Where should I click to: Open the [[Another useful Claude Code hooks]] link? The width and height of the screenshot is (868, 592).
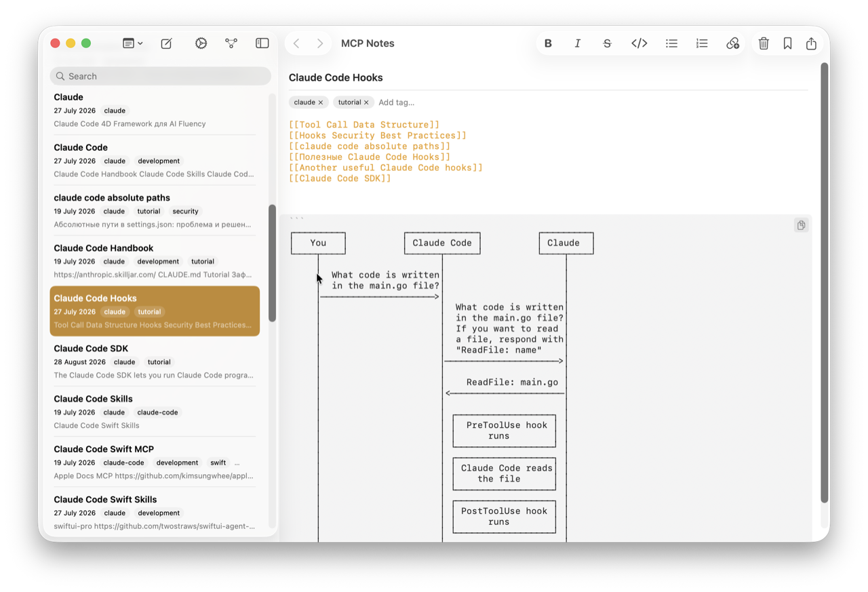coord(386,167)
